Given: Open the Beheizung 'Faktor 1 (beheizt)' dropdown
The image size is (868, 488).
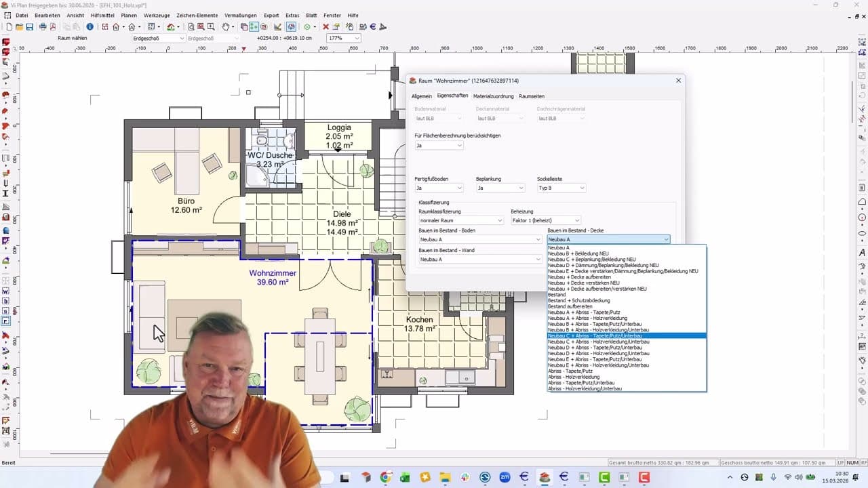Looking at the screenshot, I should (x=545, y=220).
